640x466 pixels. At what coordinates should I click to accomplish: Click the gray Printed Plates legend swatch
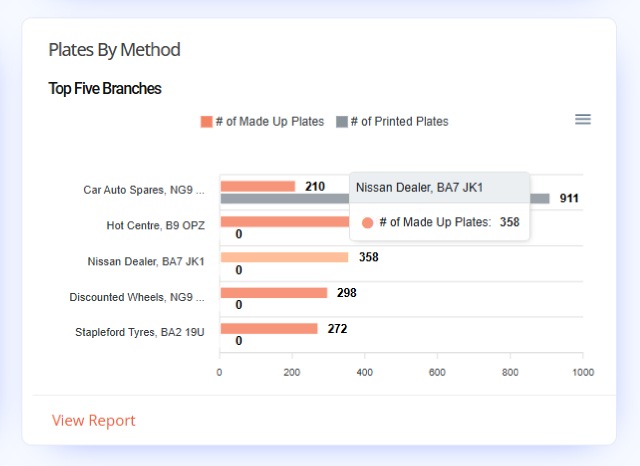click(342, 122)
